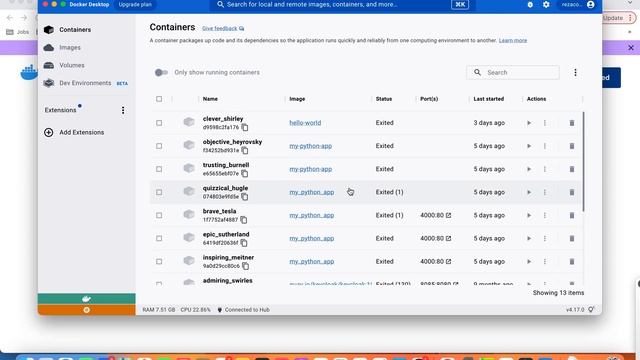Start the quizzical_hugle container
Screen dimensions: 640x360
click(x=529, y=192)
